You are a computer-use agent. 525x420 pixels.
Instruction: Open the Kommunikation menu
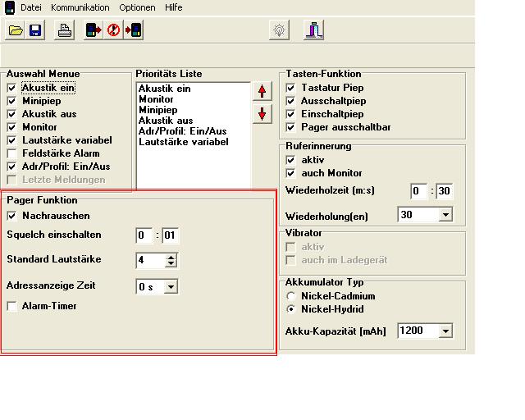tap(80, 7)
